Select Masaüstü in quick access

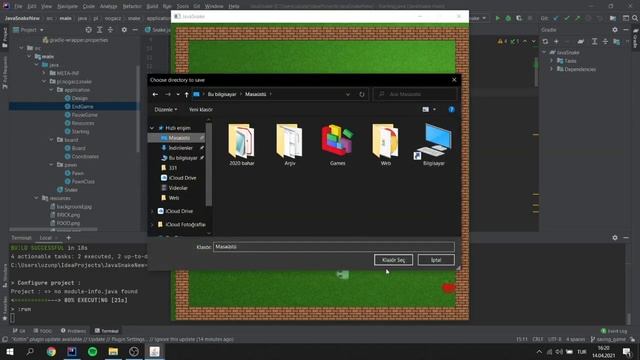[179, 138]
